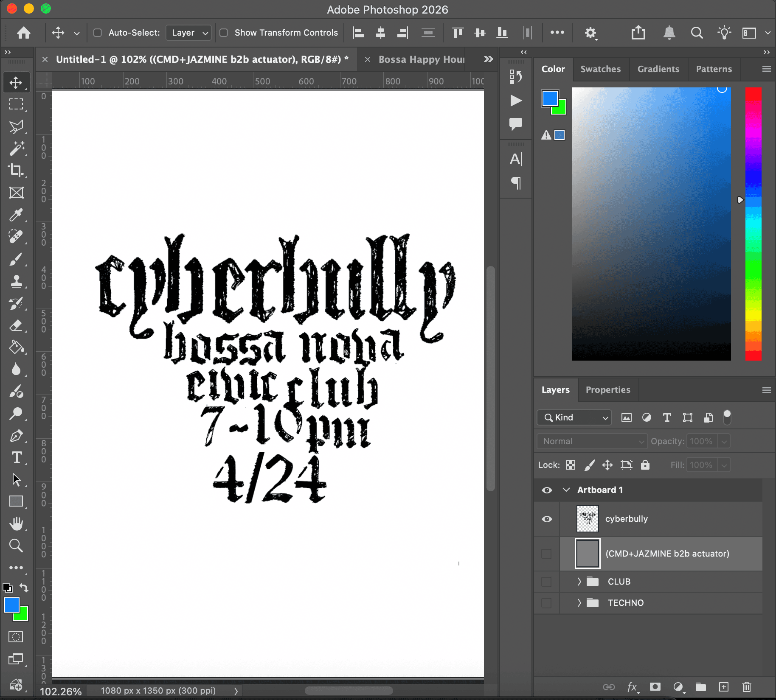Select the Frame tool
The height and width of the screenshot is (700, 776).
pos(16,193)
